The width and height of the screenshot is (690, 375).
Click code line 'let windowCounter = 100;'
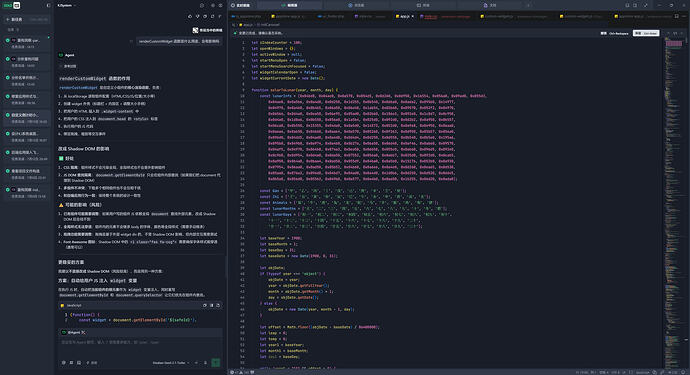(276, 43)
